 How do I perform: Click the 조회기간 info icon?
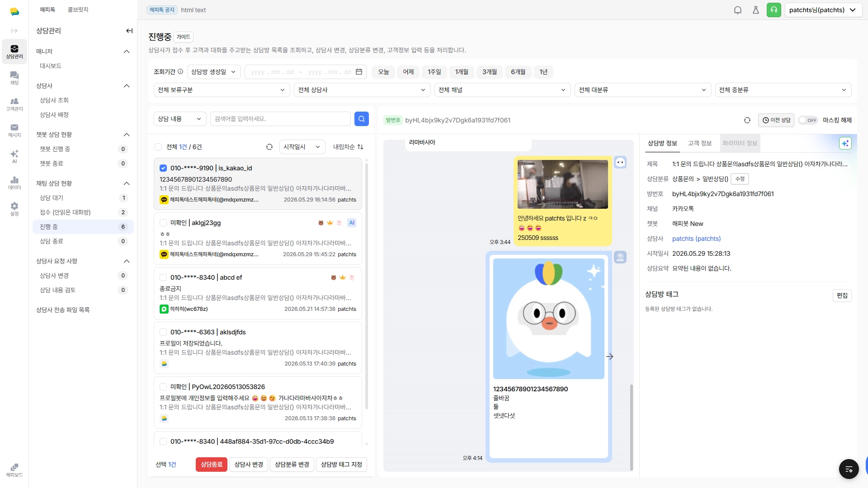[180, 71]
